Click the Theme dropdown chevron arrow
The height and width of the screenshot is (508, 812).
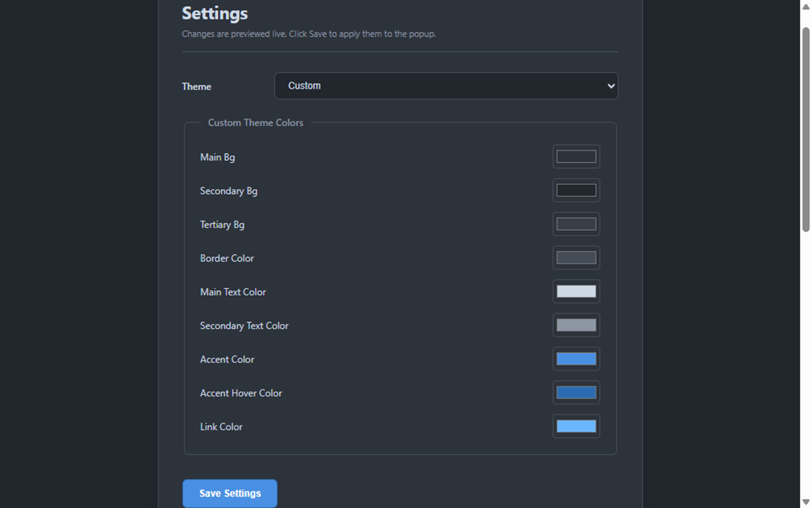click(x=610, y=86)
